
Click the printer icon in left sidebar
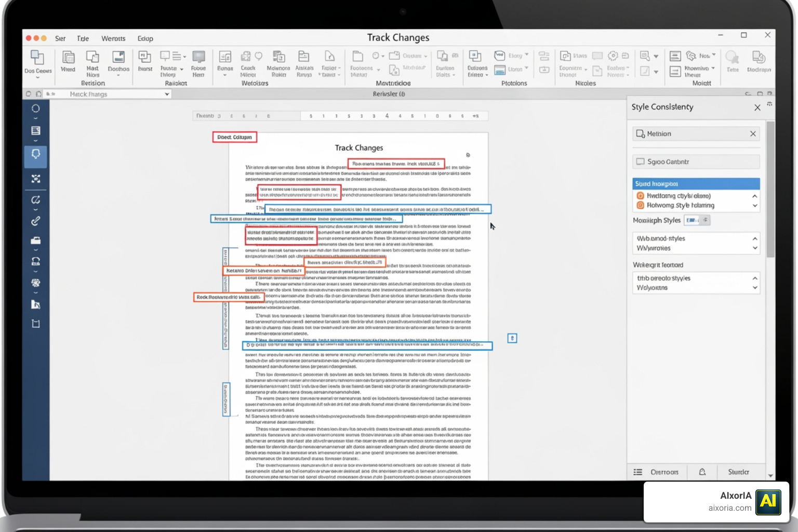coord(35,241)
